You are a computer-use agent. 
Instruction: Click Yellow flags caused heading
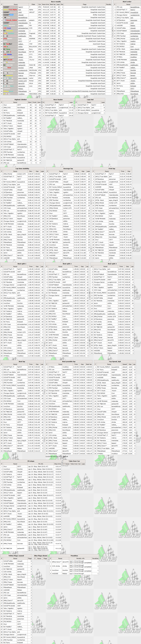(16, 555)
